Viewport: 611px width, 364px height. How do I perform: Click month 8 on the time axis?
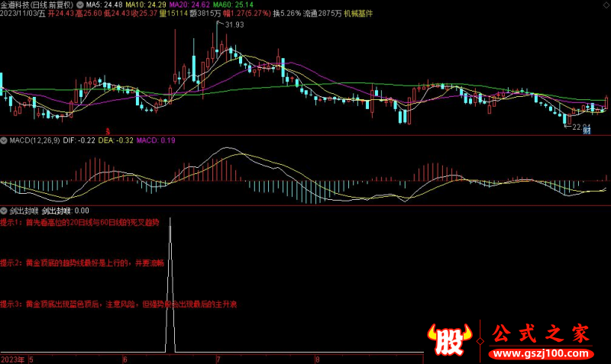pos(318,359)
